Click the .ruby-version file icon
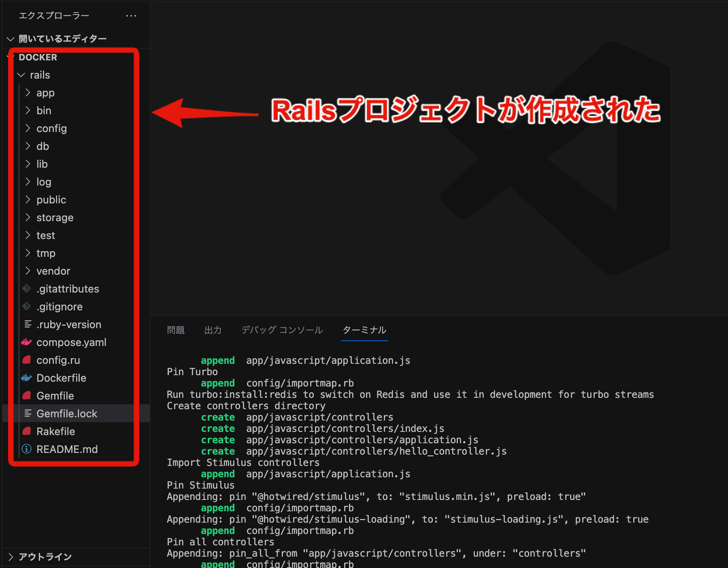 [x=27, y=325]
